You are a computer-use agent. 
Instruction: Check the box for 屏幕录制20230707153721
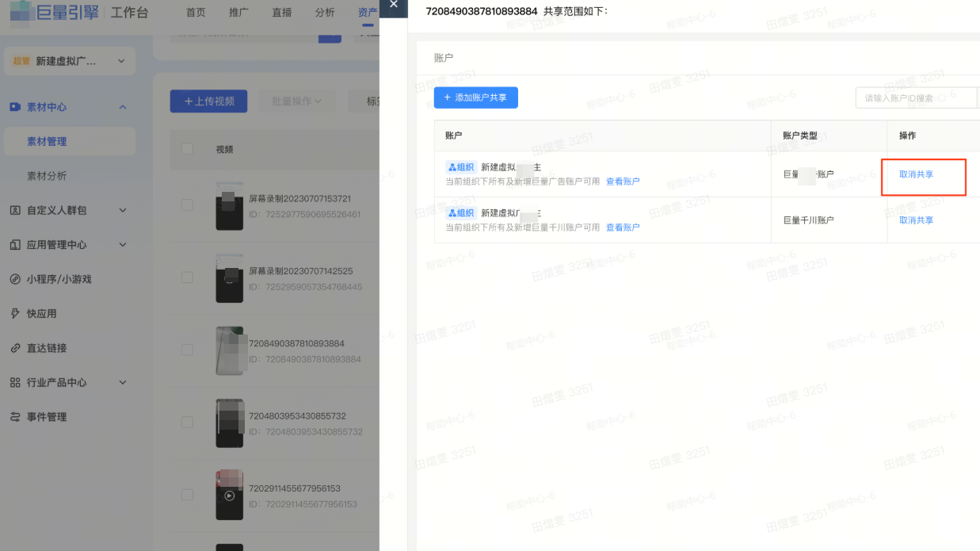(x=187, y=205)
